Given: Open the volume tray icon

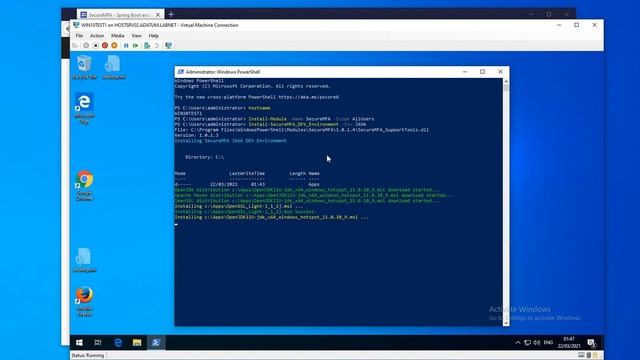Looking at the screenshot, I should [x=537, y=342].
